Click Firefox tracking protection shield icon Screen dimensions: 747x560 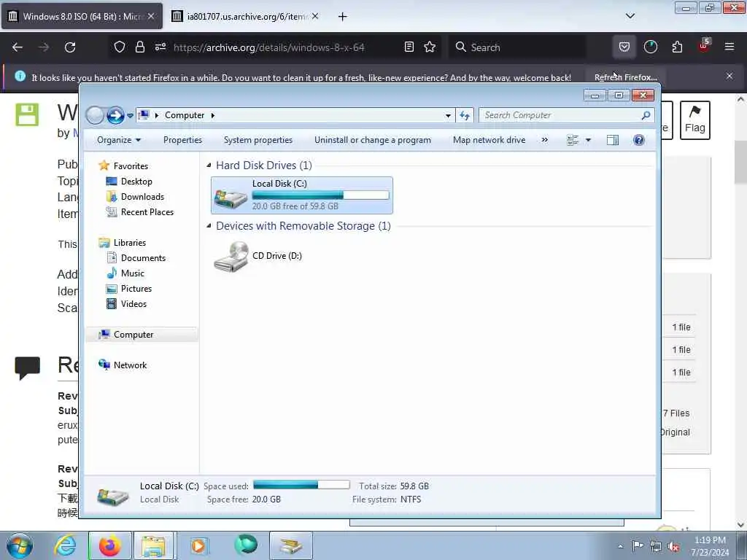120,47
